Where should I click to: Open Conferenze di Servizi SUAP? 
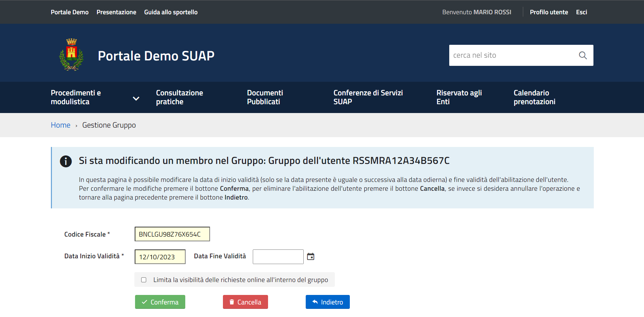click(368, 97)
